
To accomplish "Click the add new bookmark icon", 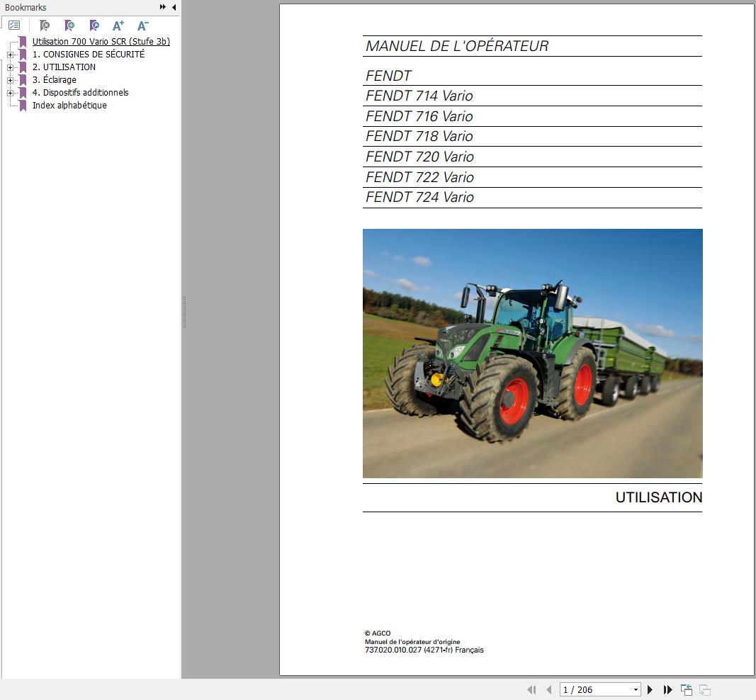I will tap(69, 25).
